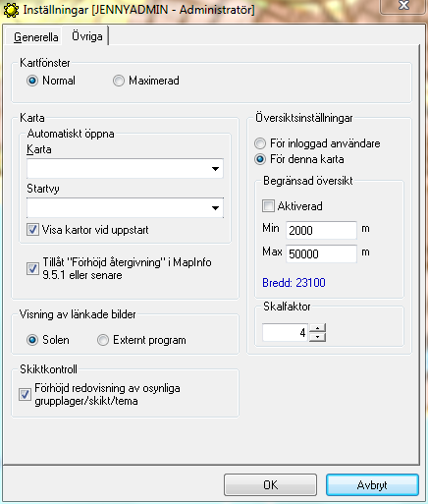Click the Max value input field
The height and width of the screenshot is (504, 428).
pos(321,253)
